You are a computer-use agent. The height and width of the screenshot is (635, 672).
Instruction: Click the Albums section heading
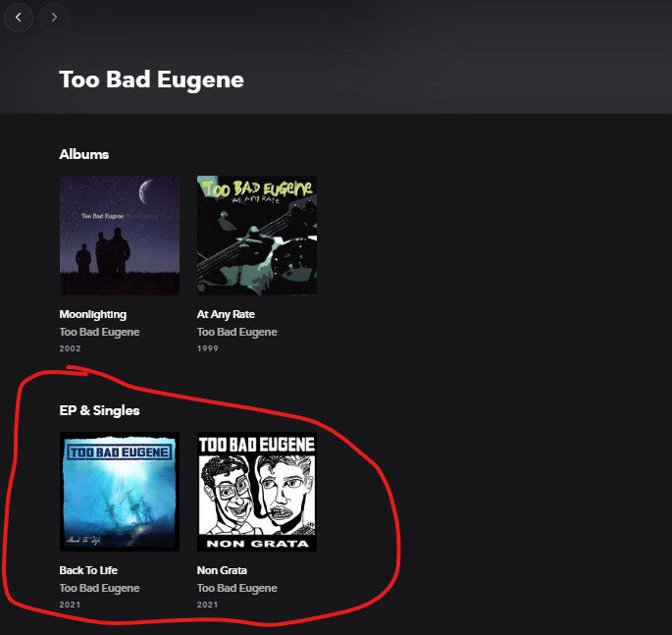(84, 154)
